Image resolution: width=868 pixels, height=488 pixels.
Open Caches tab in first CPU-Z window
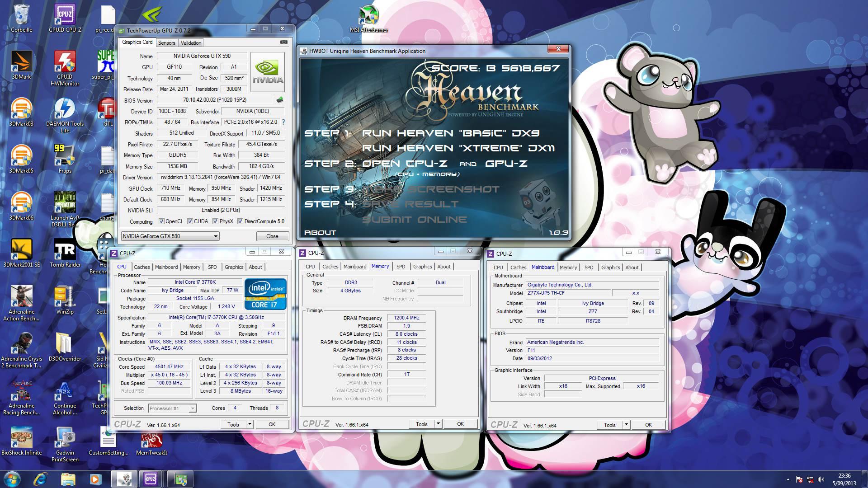pos(142,267)
